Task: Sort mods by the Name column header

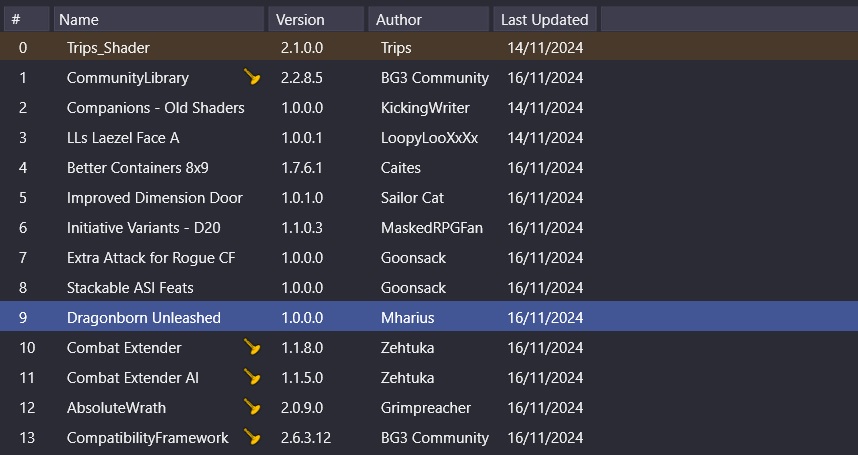Action: pyautogui.click(x=160, y=19)
